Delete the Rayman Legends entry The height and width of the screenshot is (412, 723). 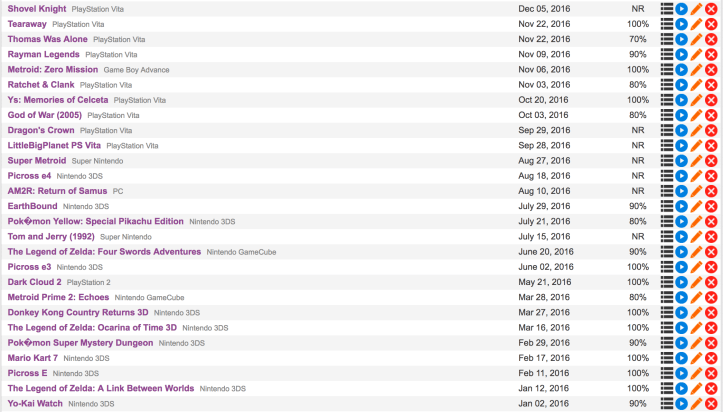pos(712,54)
